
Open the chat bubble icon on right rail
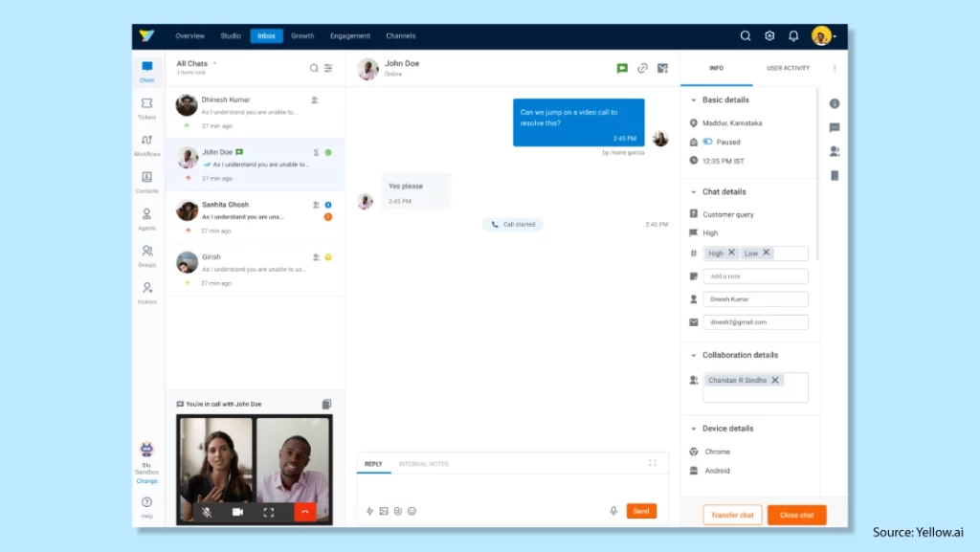[835, 127]
